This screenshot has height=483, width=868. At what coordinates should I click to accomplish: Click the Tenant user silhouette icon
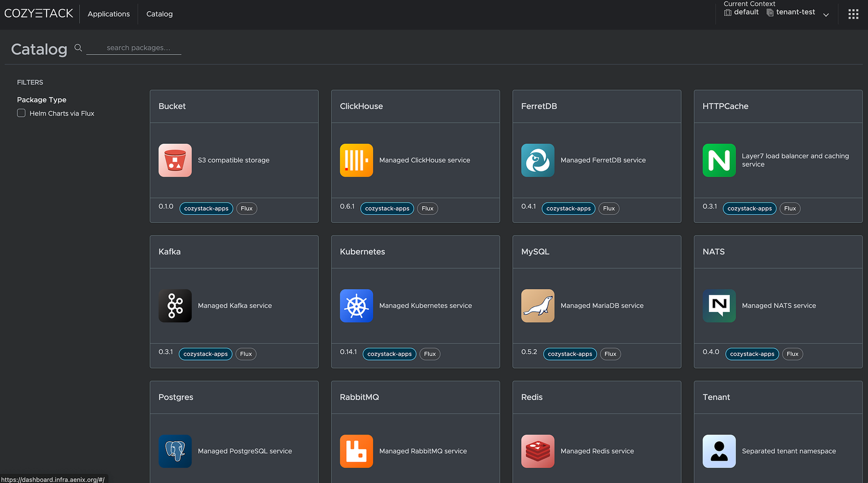[719, 451]
